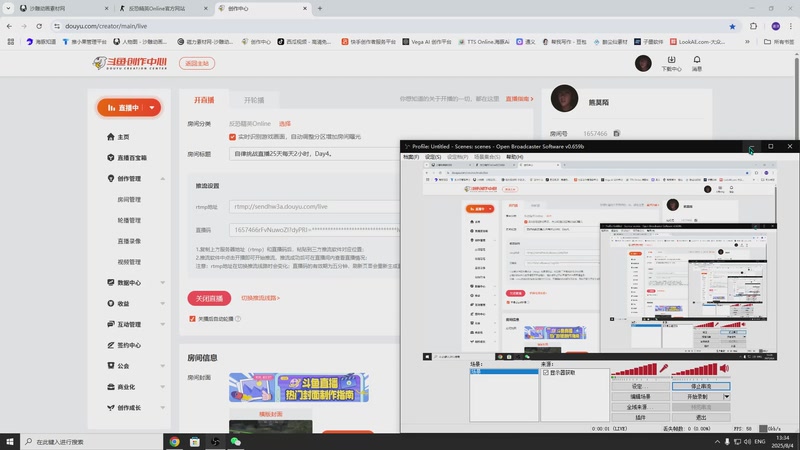Mute desktop speaker in OBS window
Screen dimensions: 800x450
(x=724, y=368)
